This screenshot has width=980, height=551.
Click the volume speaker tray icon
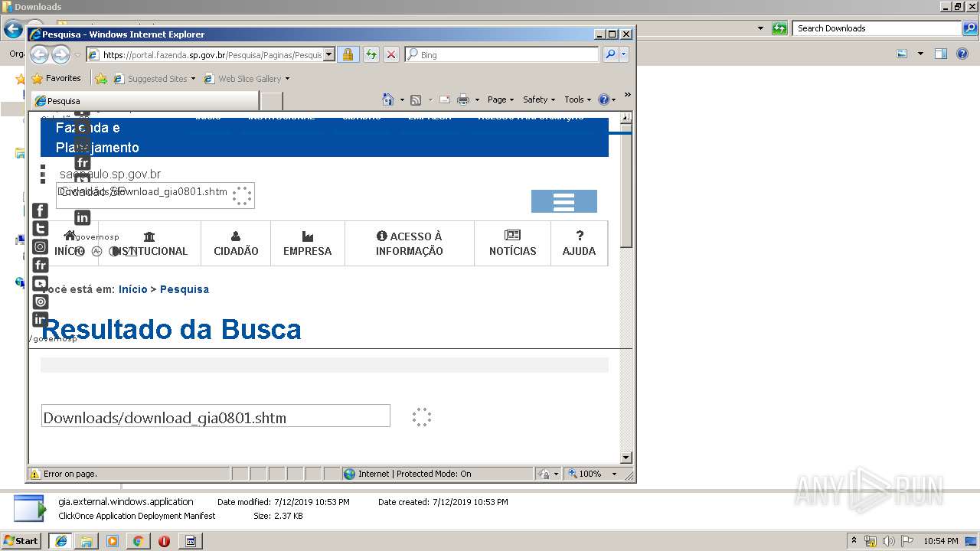888,541
